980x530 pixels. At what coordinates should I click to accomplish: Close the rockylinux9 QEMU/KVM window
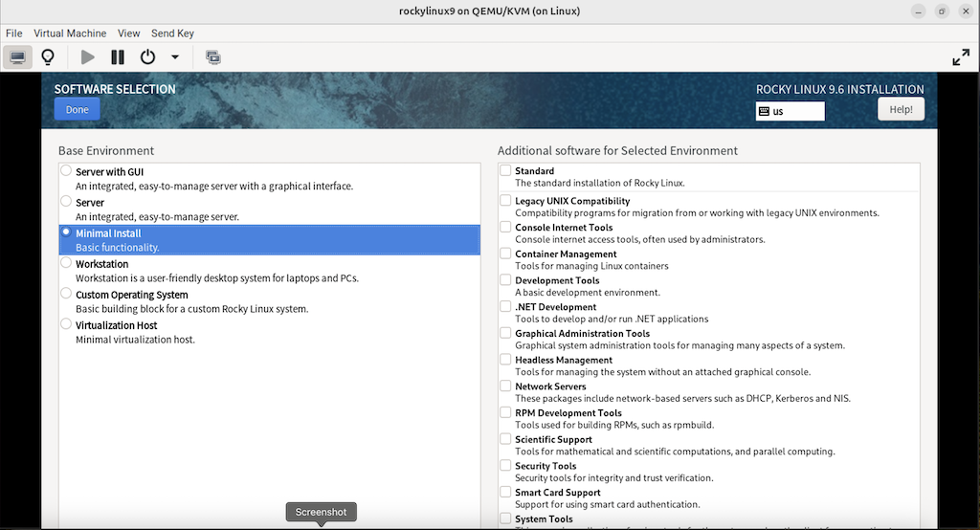pyautogui.click(x=966, y=11)
